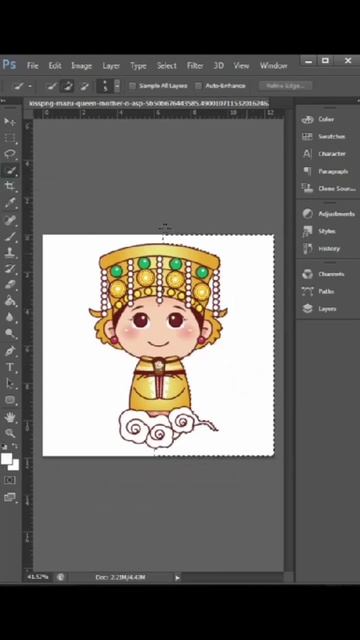This screenshot has width=360, height=640.
Task: Expand the Paths panel
Action: pos(327,291)
